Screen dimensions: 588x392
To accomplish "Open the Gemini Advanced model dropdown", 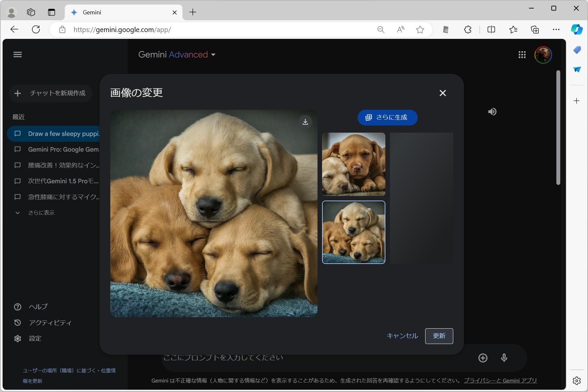I will click(177, 55).
